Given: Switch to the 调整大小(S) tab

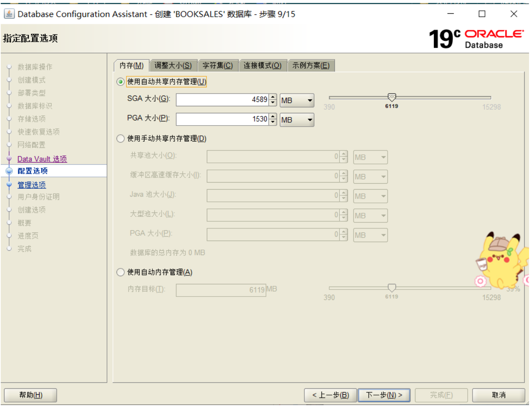Looking at the screenshot, I should (x=173, y=66).
